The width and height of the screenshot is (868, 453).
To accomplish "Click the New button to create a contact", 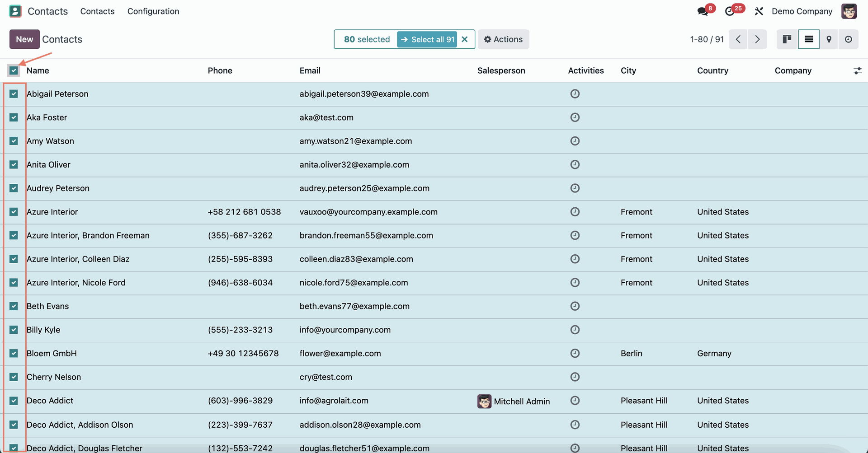I will (x=24, y=39).
